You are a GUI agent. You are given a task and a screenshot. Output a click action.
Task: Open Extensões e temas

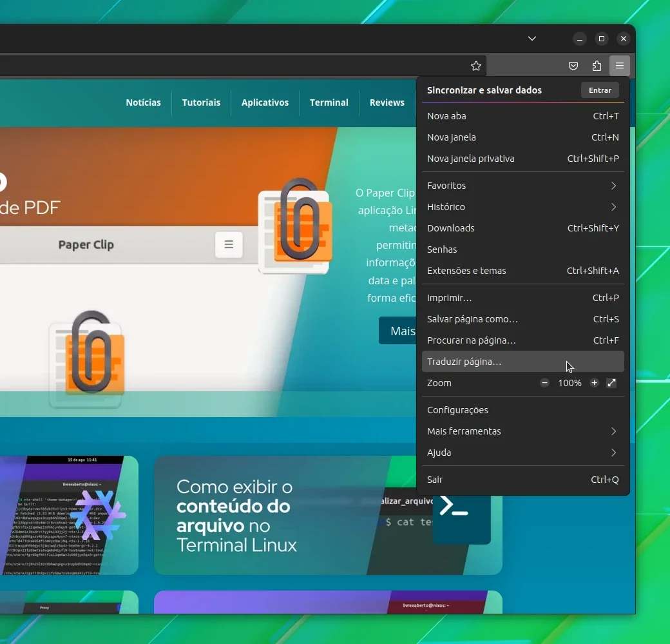click(x=522, y=271)
